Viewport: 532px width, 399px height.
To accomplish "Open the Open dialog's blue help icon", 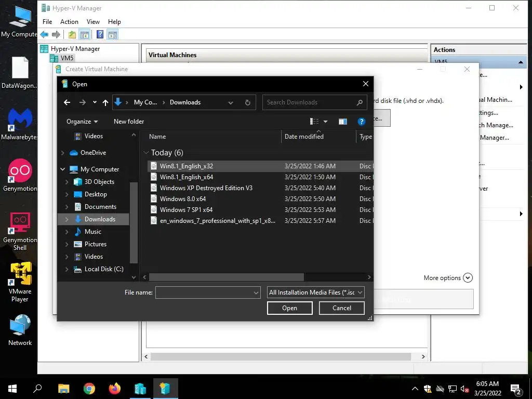I will 362,122.
